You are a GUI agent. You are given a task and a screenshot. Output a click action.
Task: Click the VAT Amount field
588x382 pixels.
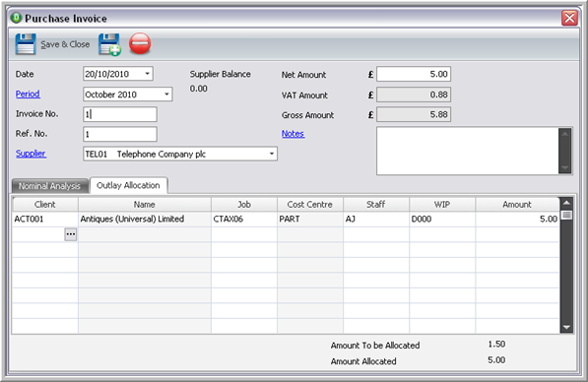coord(414,95)
